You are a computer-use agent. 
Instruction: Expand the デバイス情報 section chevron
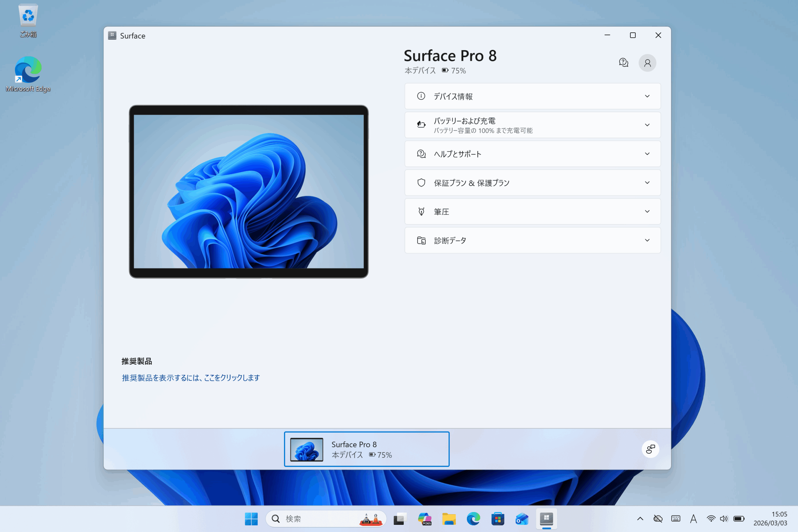coord(647,96)
